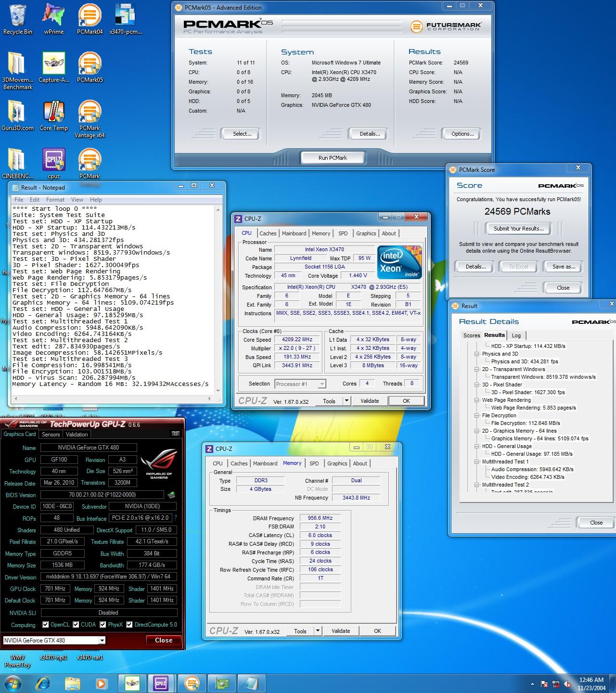This screenshot has width=616, height=693.
Task: Open PCMark Vantage x64 desktop shortcut
Action: tap(90, 119)
